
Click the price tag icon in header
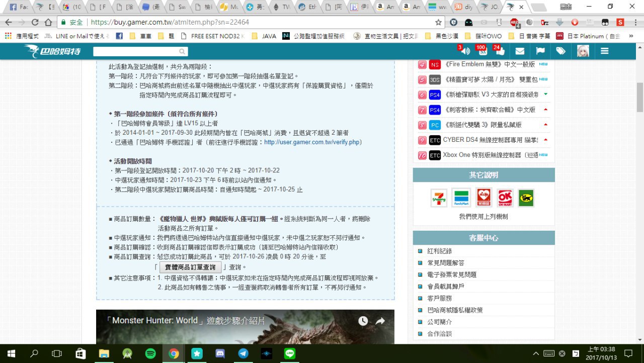tap(560, 51)
